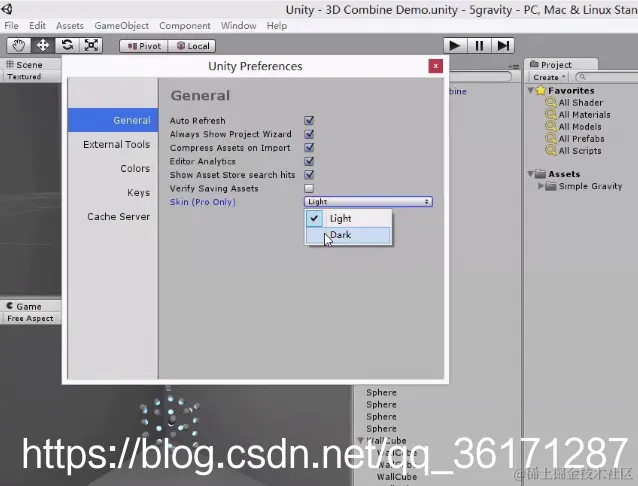The width and height of the screenshot is (638, 486).
Task: Open the Free Aspect dropdown
Action: pos(31,318)
